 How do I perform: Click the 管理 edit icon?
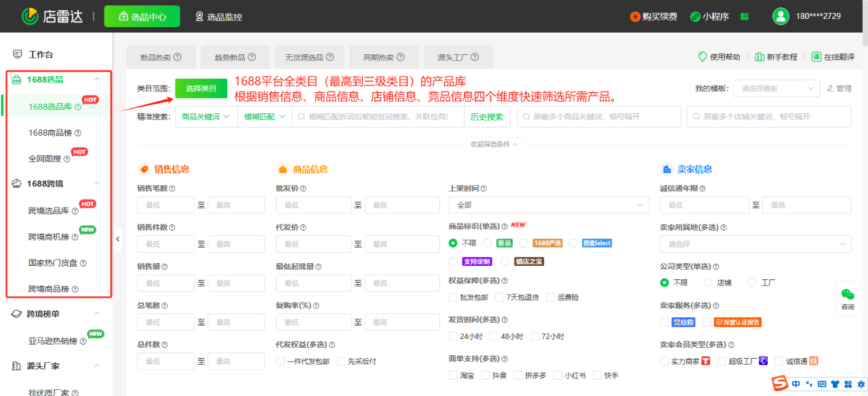830,88
